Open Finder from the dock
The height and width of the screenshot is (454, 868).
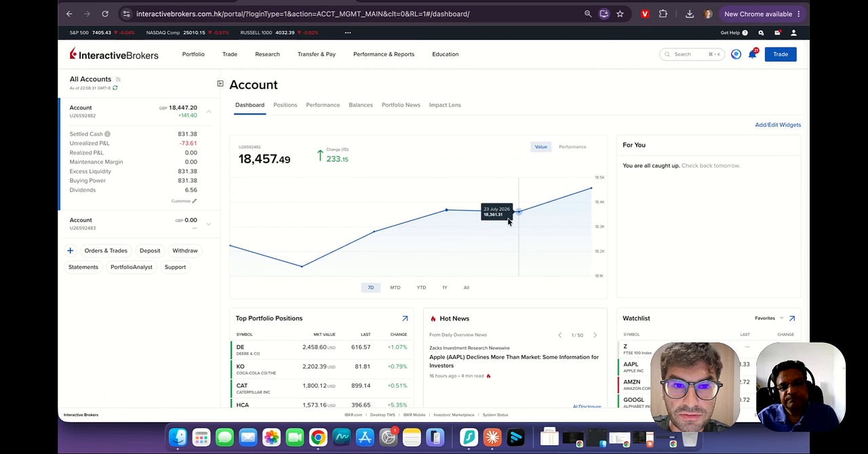(x=178, y=438)
